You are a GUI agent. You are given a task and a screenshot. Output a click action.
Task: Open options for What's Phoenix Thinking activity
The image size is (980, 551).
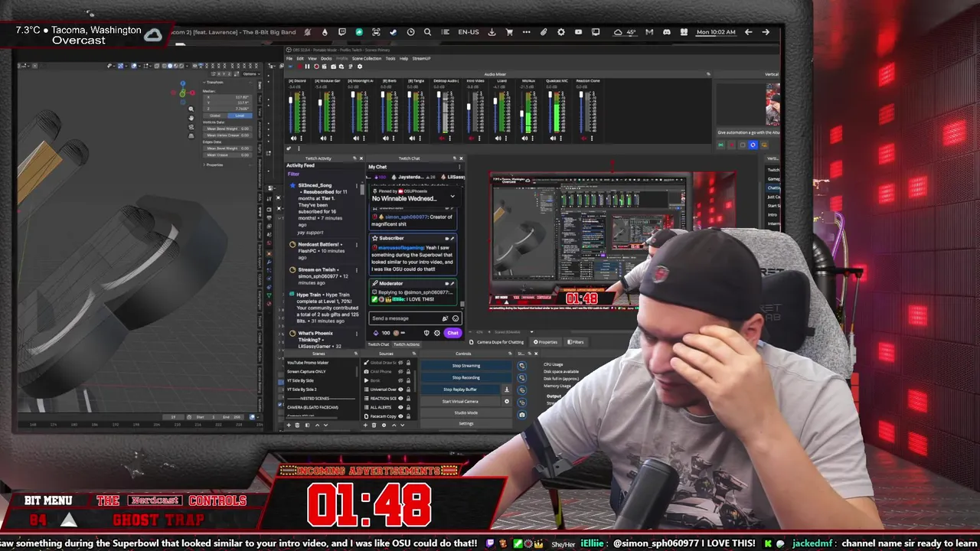[x=357, y=334]
